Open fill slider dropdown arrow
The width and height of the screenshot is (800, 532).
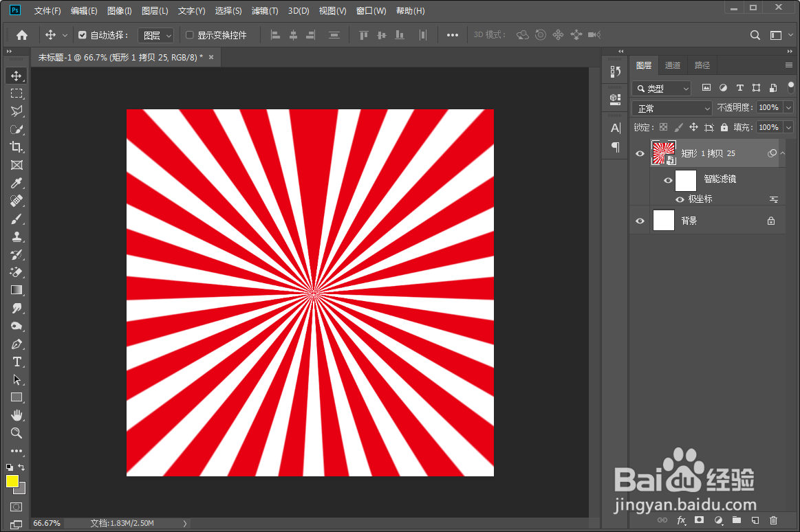pyautogui.click(x=789, y=127)
